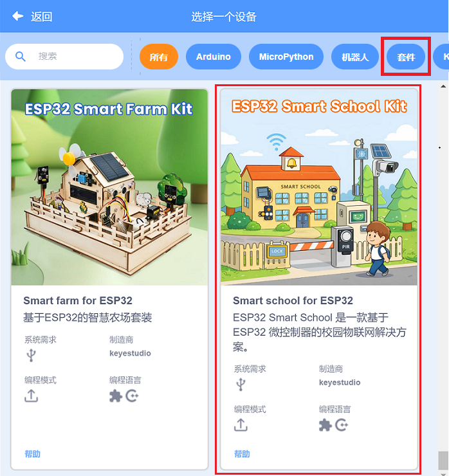Open 帮助 link on Smart farm card

pos(32,454)
